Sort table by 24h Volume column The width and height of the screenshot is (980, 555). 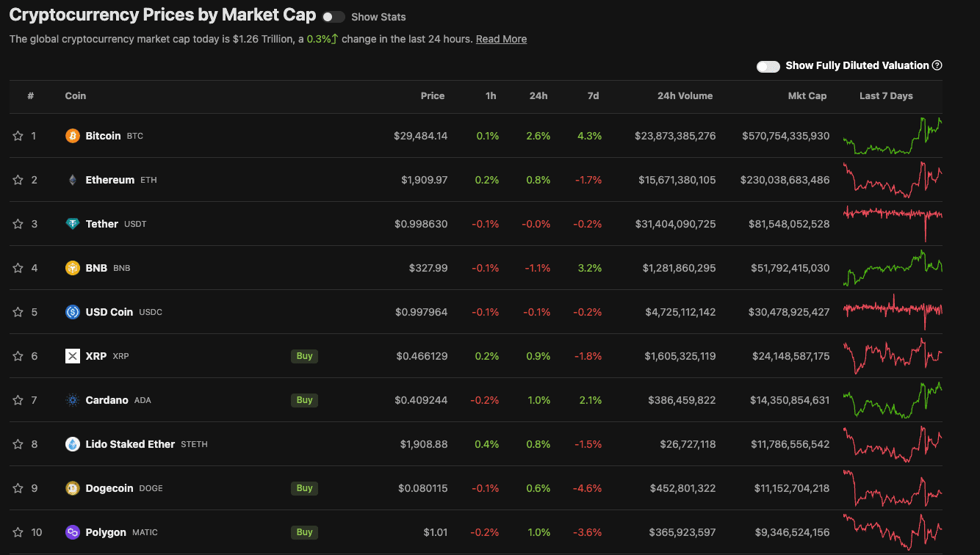coord(685,96)
